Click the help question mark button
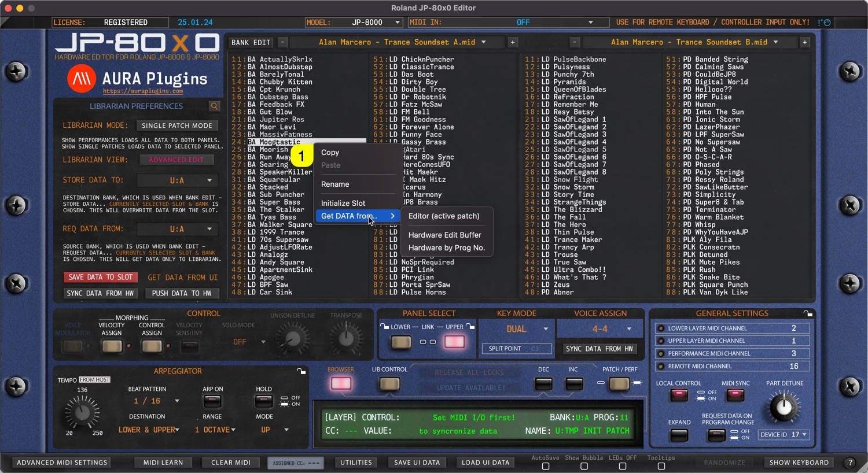 coord(850,463)
